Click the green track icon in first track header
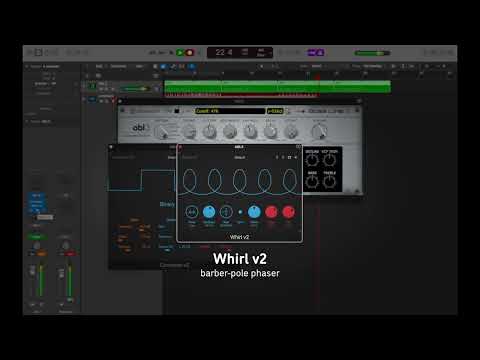This screenshot has height=360, width=480. pos(93,86)
